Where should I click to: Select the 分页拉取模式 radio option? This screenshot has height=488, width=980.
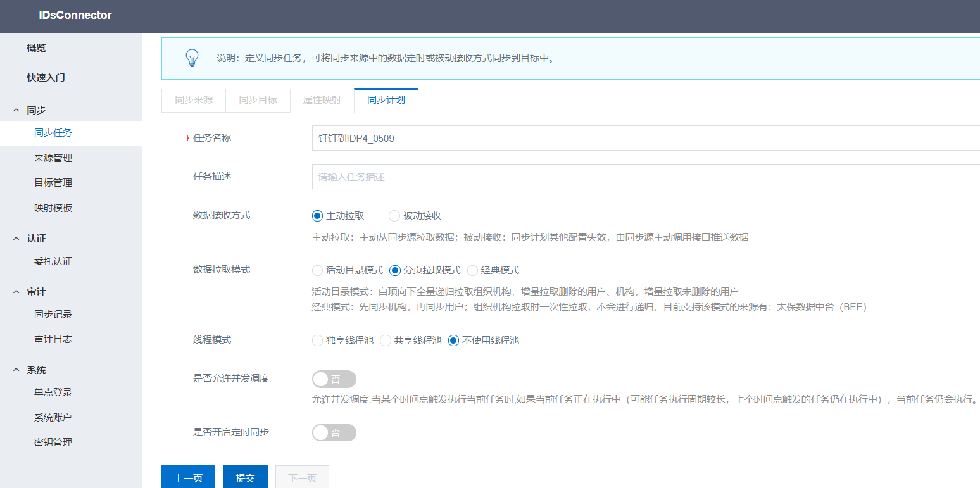coord(395,270)
